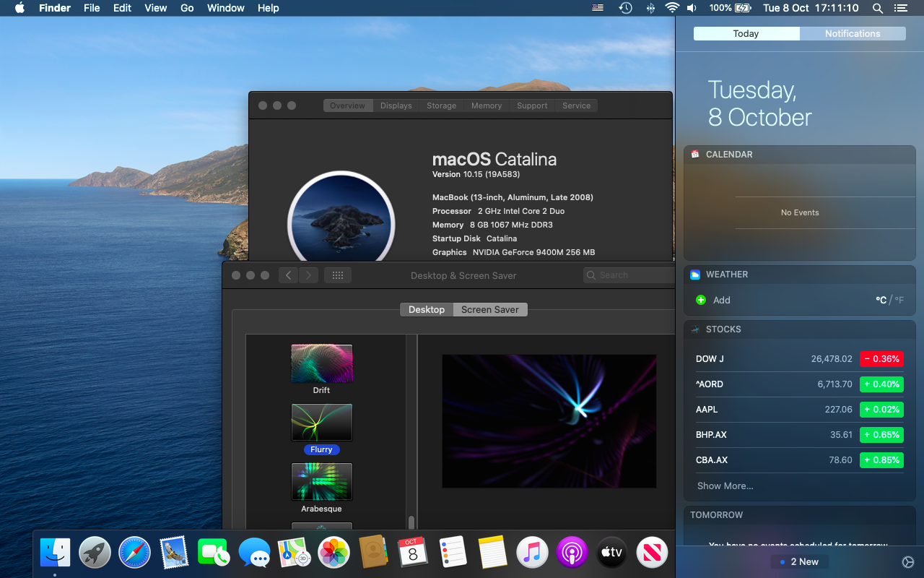The width and height of the screenshot is (924, 578).
Task: Toggle ^AORD change badge +0.40%
Action: coord(881,384)
